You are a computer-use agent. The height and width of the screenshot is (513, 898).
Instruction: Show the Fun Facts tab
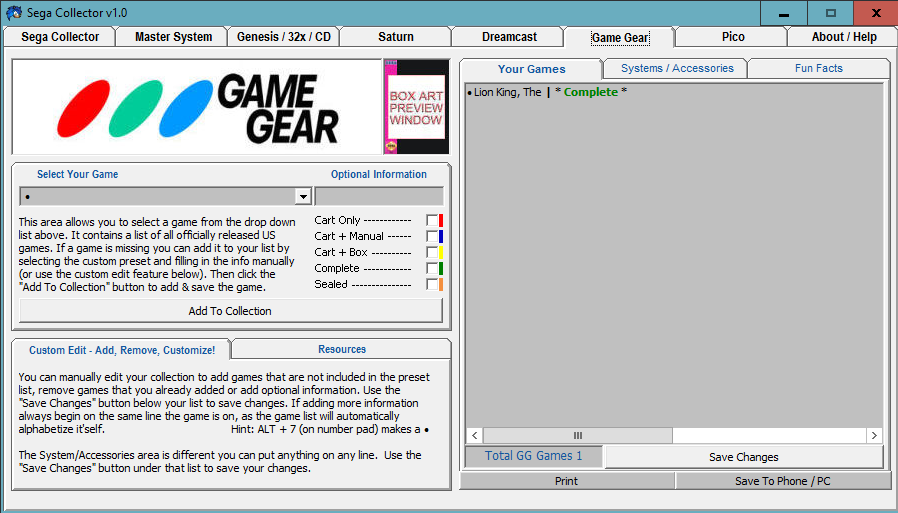click(818, 68)
